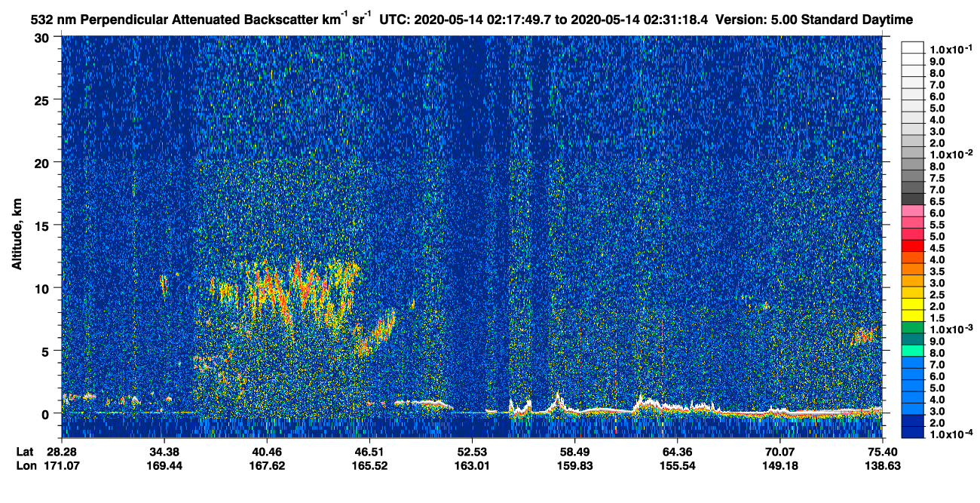980x503 pixels.
Task: Click latitude value '40.46'
Action: (x=266, y=451)
